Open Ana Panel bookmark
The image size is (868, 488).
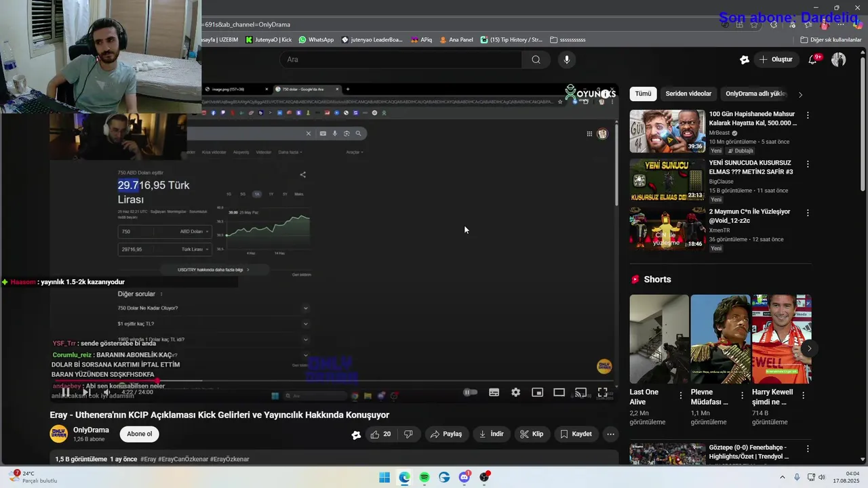tap(456, 40)
